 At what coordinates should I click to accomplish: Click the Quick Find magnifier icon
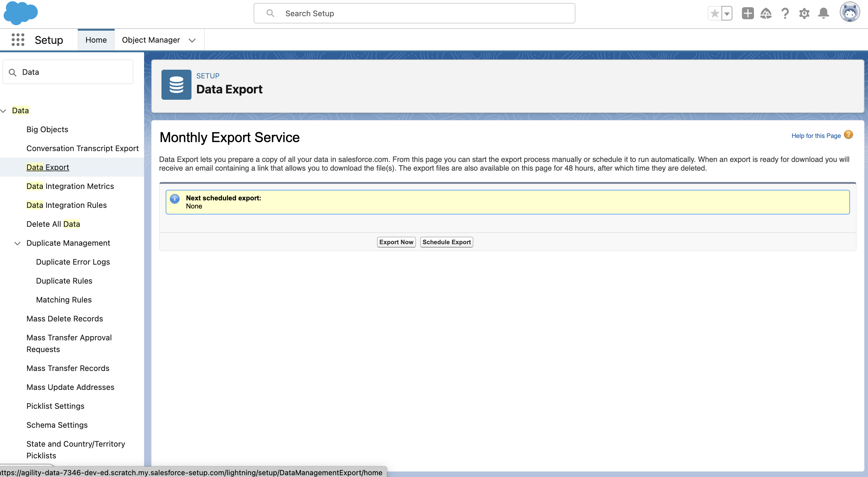[x=13, y=72]
